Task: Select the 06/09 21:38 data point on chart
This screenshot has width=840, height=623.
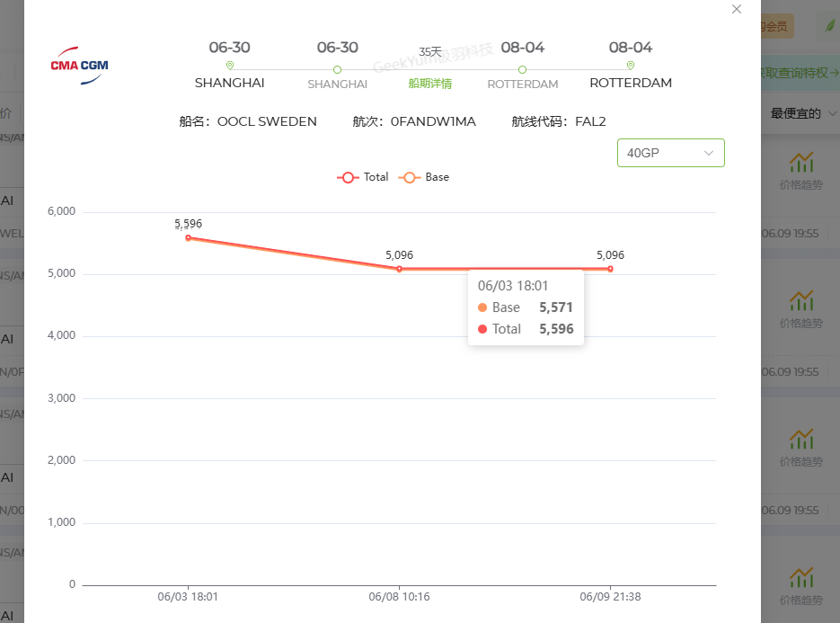Action: coord(610,269)
